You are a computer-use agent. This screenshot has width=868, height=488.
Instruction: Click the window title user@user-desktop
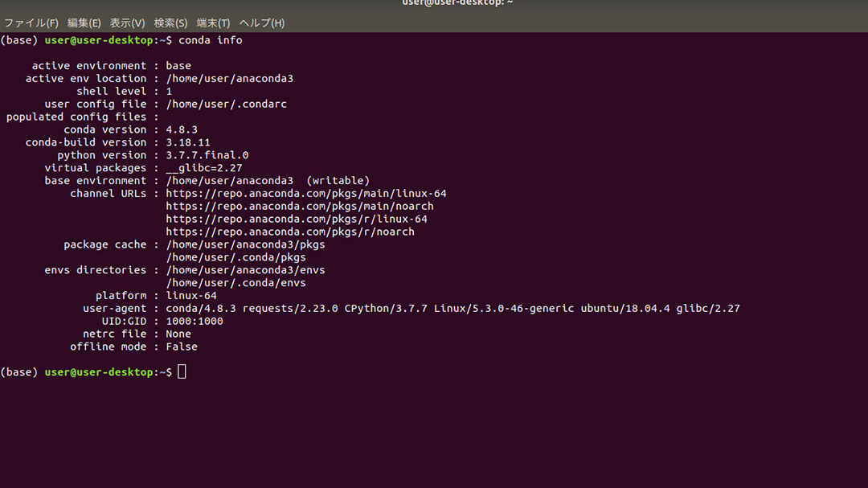click(x=457, y=2)
